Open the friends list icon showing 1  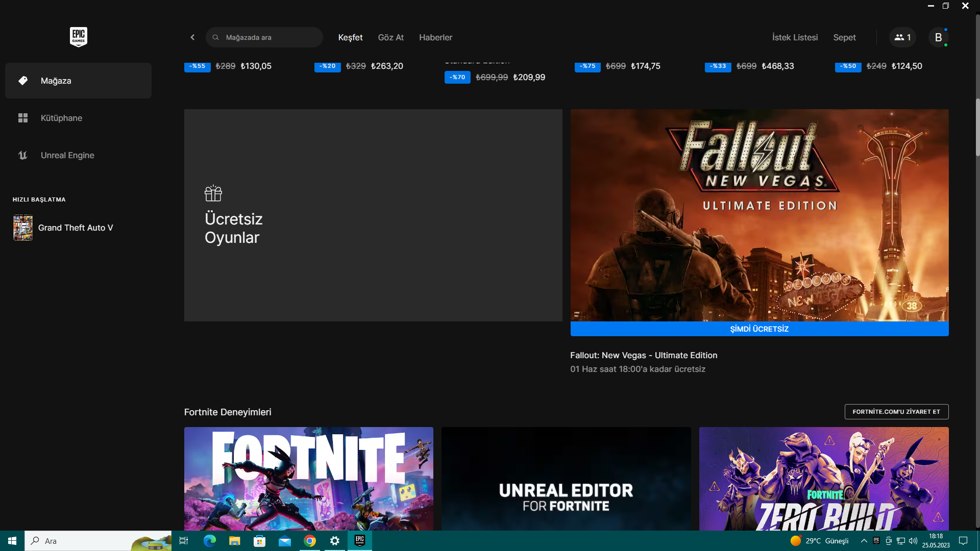(x=902, y=37)
